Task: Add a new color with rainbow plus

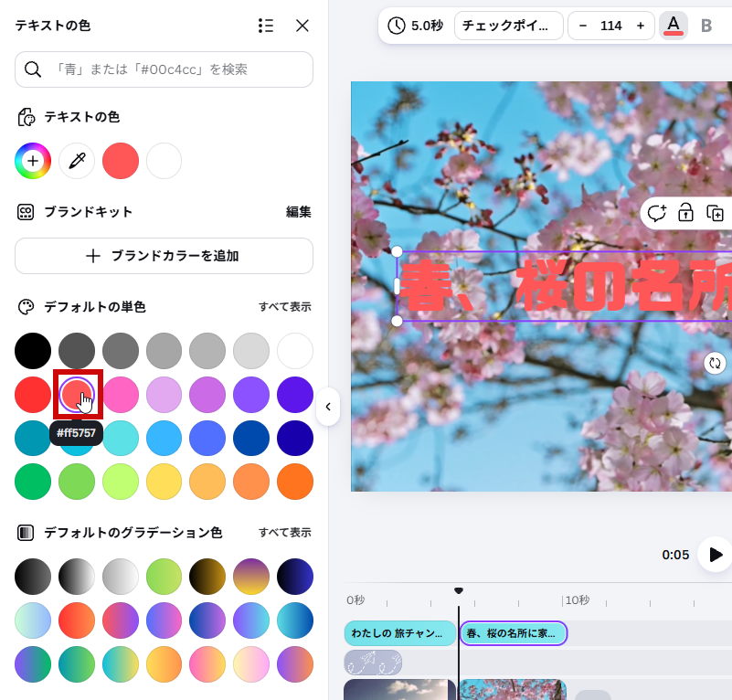Action: point(33,161)
